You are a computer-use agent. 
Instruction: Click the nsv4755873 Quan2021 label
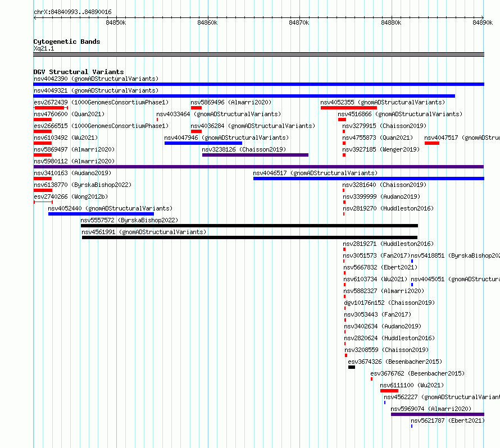pos(378,138)
